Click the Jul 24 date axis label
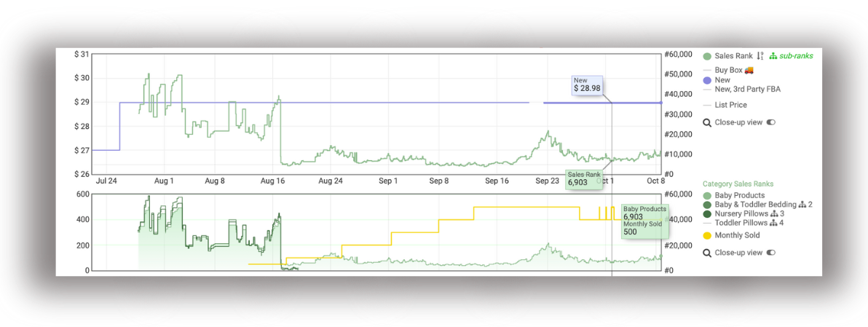This screenshot has height=327, width=868. tap(106, 181)
